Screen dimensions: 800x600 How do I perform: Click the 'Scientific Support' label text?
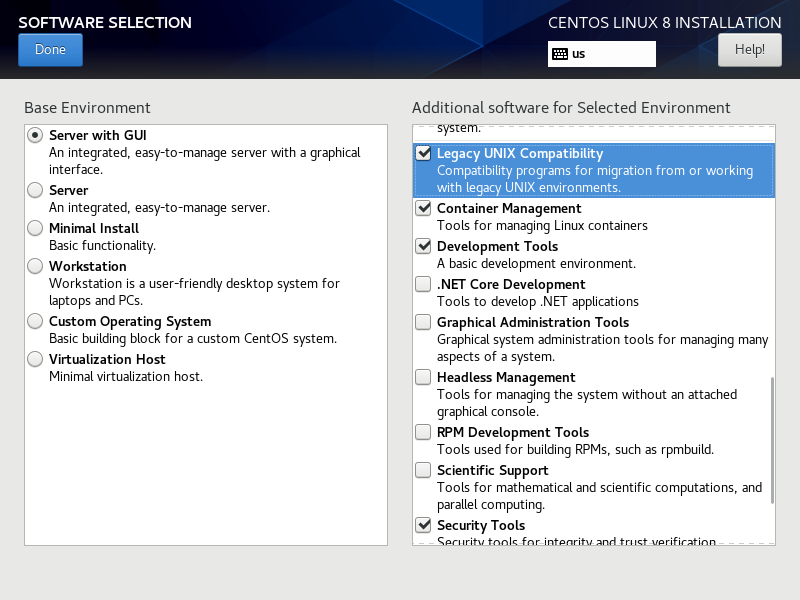tap(493, 470)
